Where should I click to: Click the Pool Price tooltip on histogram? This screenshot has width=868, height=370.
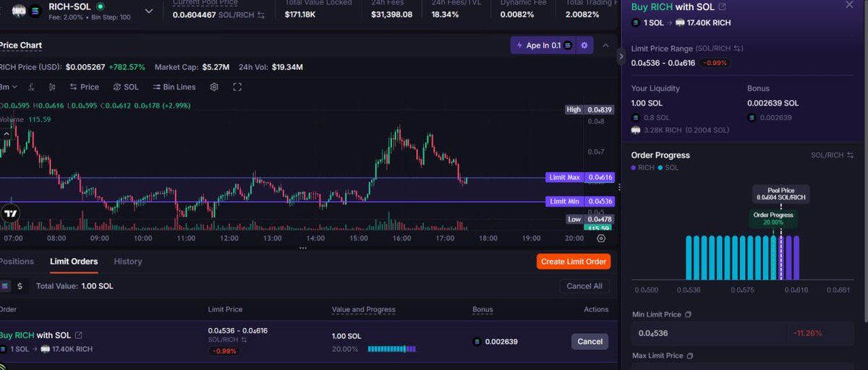[781, 194]
